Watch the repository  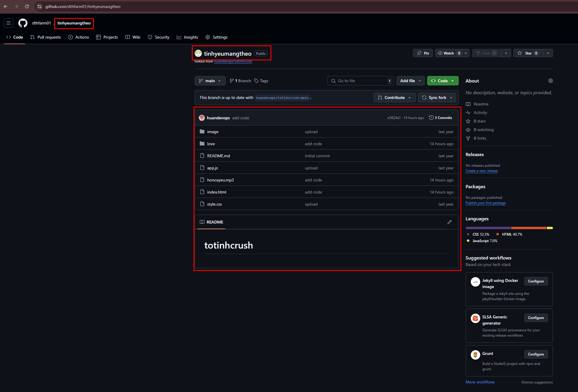(x=449, y=53)
